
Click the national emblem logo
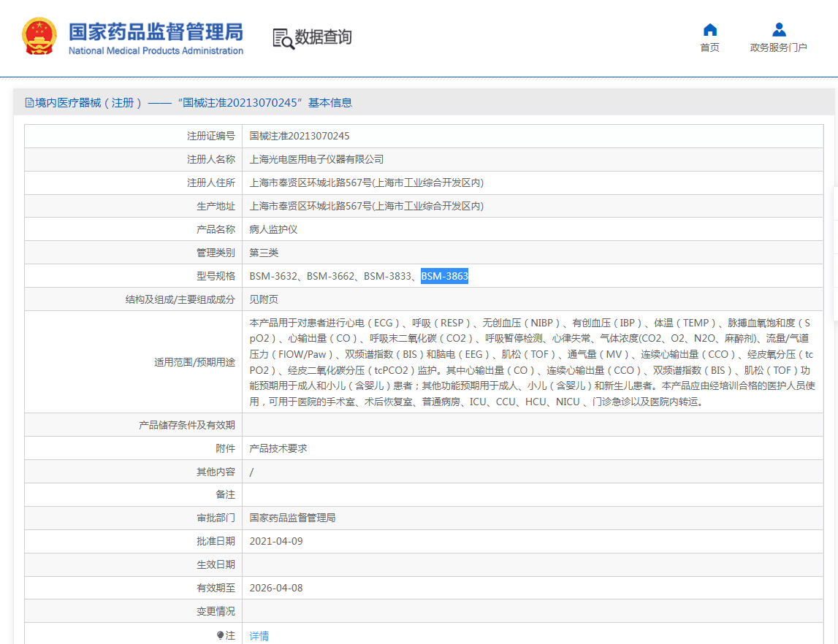(39, 37)
